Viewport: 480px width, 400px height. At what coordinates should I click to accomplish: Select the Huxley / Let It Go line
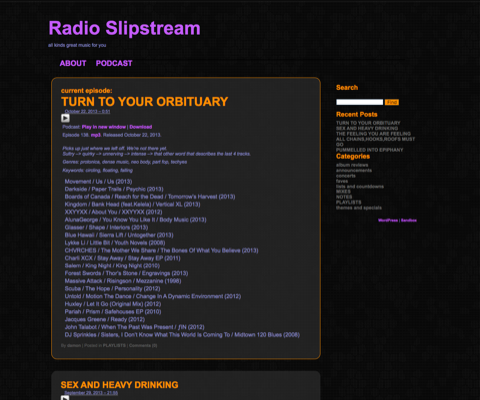(113, 304)
